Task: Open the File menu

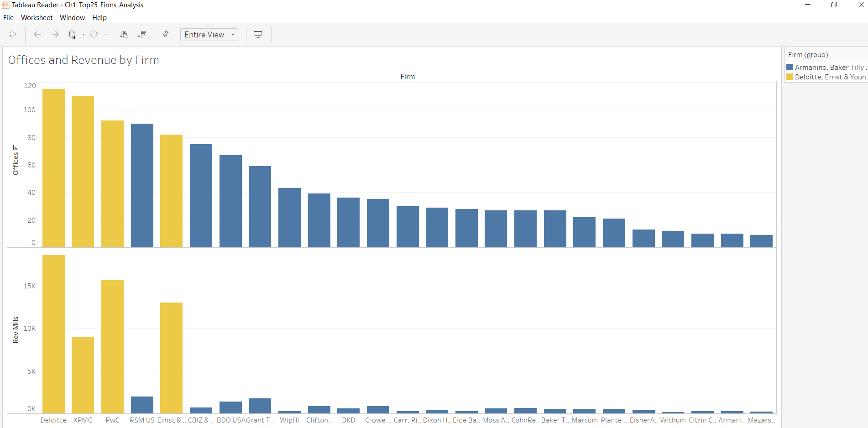Action: click(8, 18)
